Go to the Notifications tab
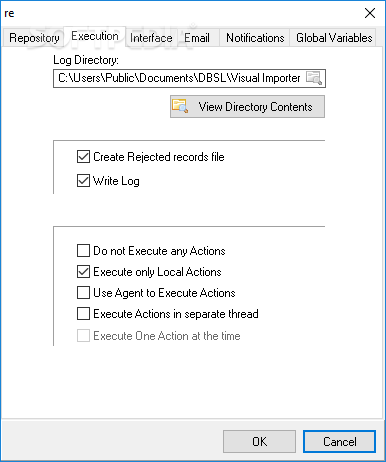This screenshot has height=462, width=386. [255, 38]
